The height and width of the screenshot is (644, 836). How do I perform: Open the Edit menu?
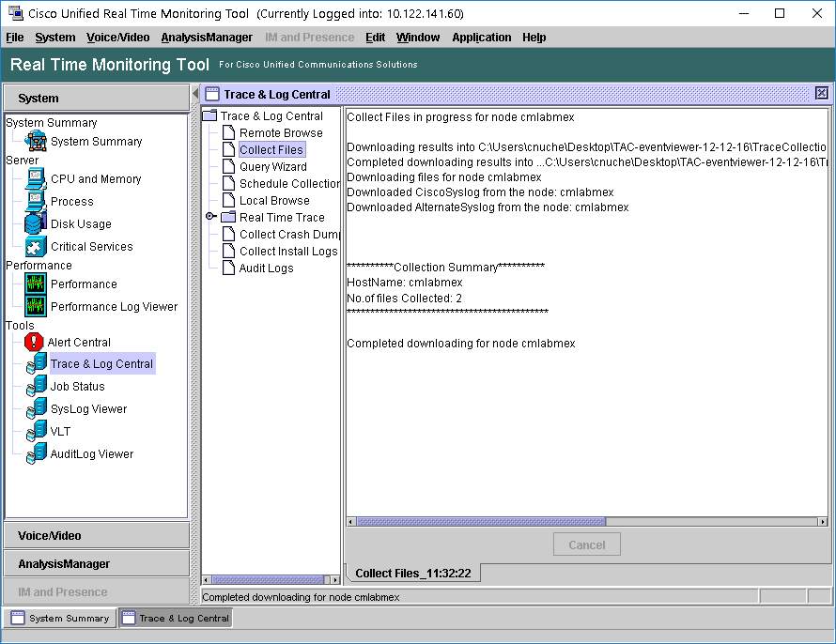coord(376,38)
